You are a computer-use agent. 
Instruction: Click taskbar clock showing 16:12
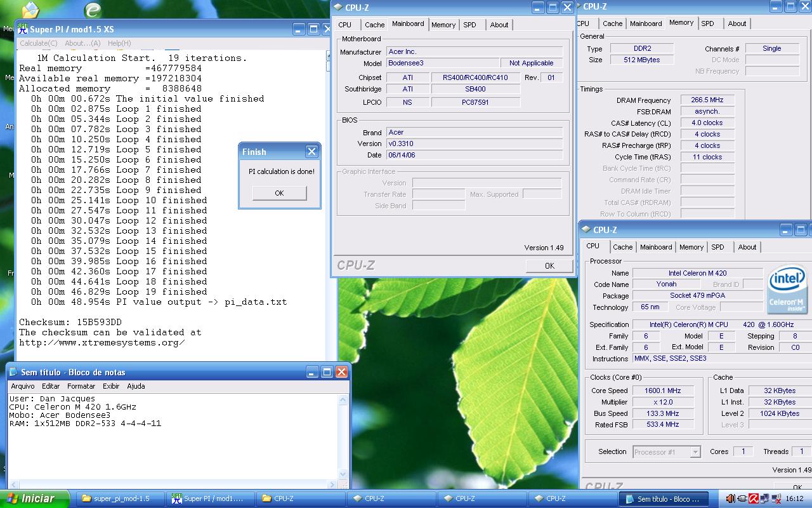[795, 498]
